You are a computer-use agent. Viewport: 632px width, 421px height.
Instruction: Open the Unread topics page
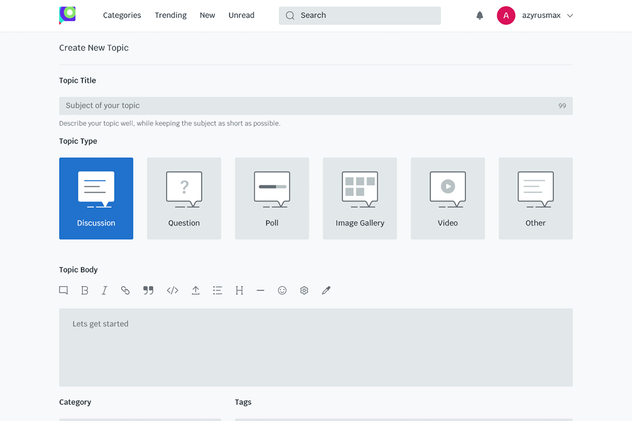click(241, 15)
